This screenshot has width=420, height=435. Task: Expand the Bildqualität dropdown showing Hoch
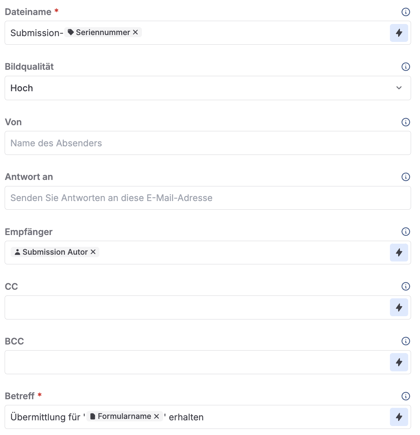point(207,88)
